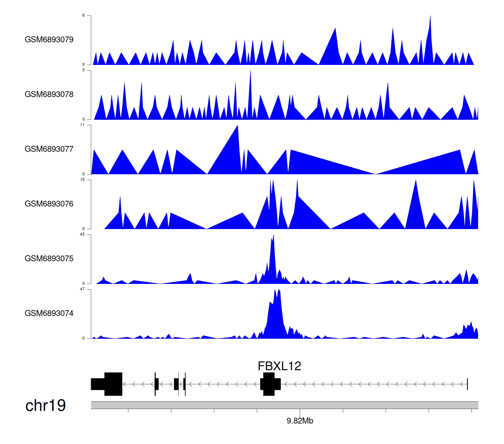Click the y-axis maximum value 11
The width and height of the screenshot is (504, 444).
[x=82, y=125]
